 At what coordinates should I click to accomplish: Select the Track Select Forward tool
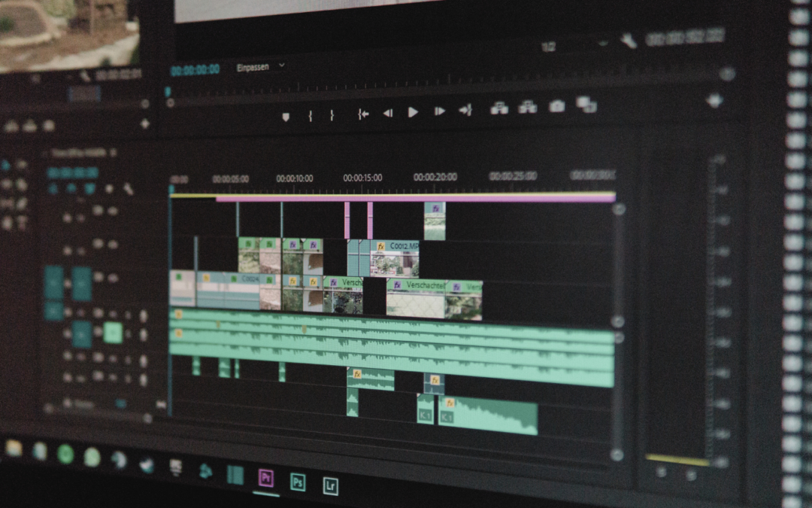[x=22, y=166]
